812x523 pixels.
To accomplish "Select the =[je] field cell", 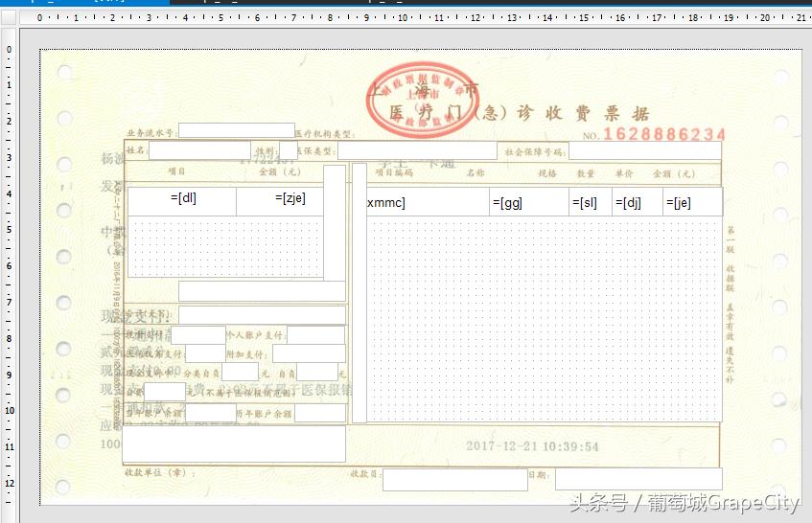I will point(692,202).
